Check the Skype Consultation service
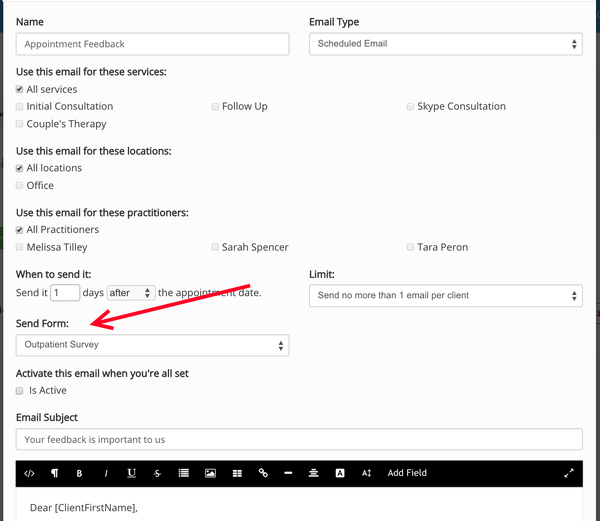Screen dimensions: 600x521 410,106
